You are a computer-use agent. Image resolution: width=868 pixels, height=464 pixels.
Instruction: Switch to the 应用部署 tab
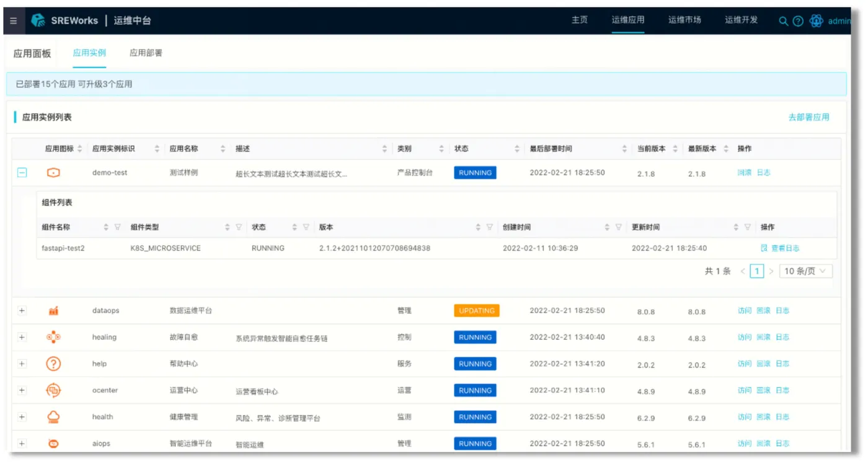pos(146,53)
